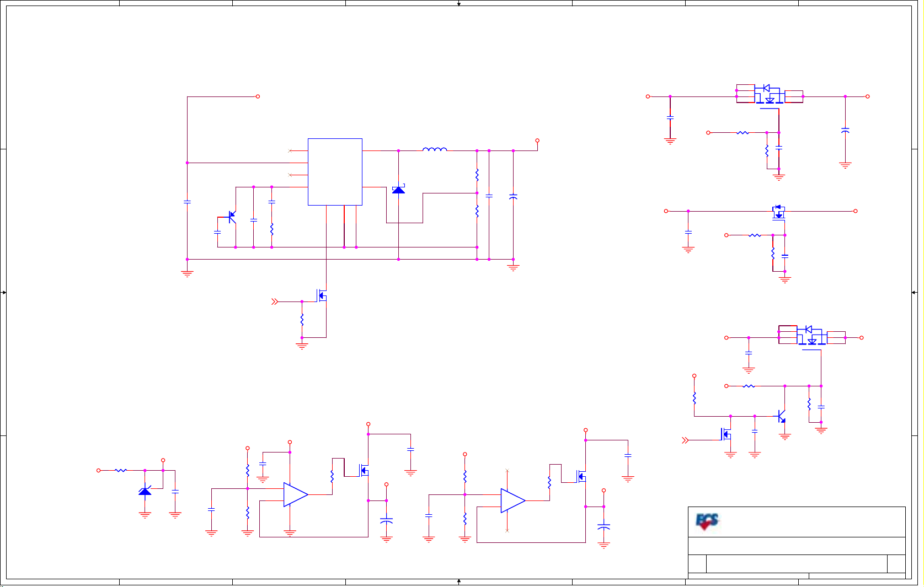The height and width of the screenshot is (587, 924).
Task: Select the top-right dual MOSFET package symbol
Action: (x=770, y=95)
